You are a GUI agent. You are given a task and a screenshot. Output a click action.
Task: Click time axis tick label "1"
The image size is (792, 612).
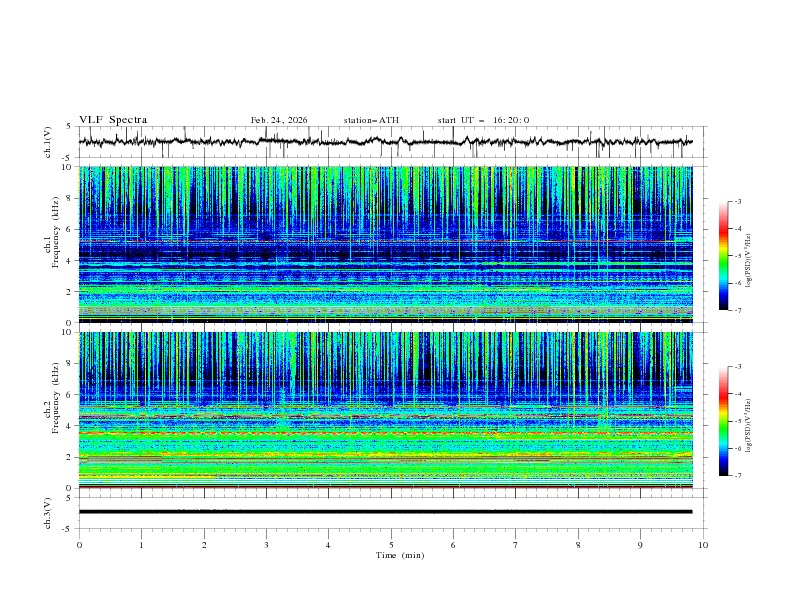point(141,545)
